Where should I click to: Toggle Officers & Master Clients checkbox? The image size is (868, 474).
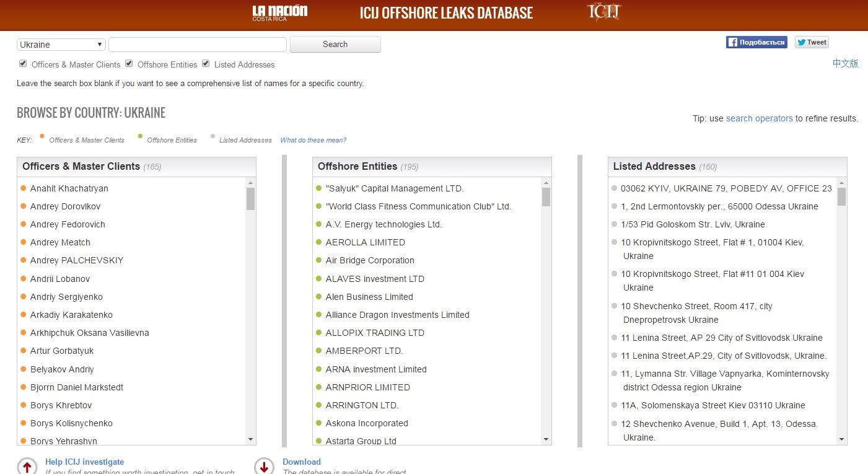[23, 63]
